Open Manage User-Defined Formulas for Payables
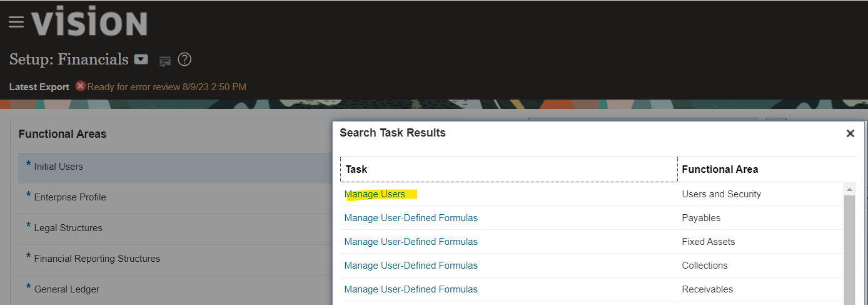This screenshot has height=305, width=868. [x=411, y=218]
